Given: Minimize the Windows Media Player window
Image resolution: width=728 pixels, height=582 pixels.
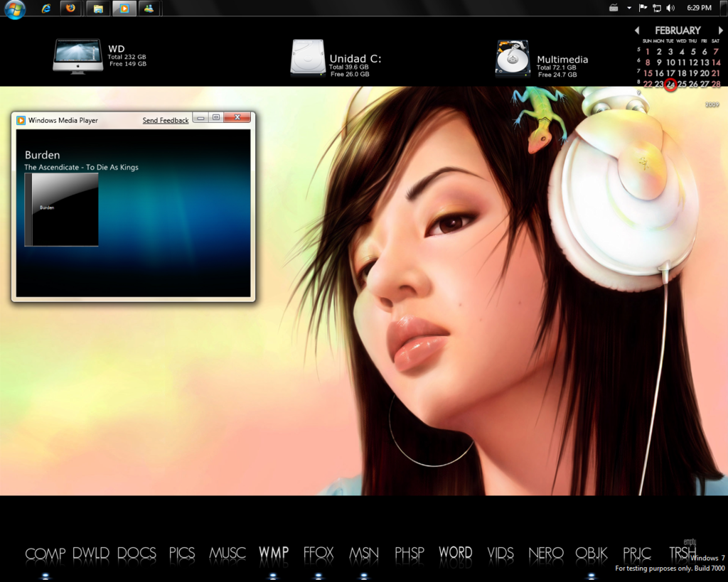Looking at the screenshot, I should click(200, 118).
